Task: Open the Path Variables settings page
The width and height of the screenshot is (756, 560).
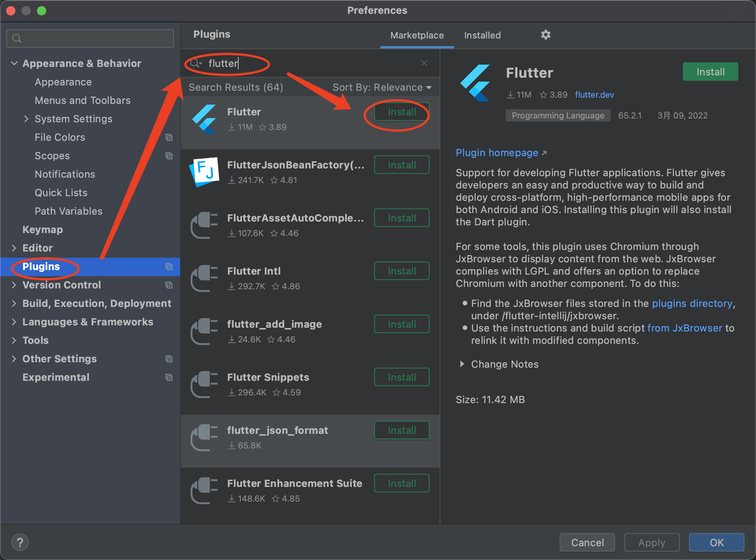Action: pos(69,211)
